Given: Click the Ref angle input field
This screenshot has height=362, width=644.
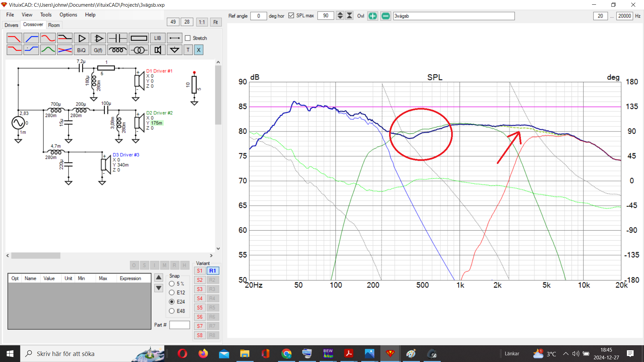Looking at the screenshot, I should tap(258, 16).
